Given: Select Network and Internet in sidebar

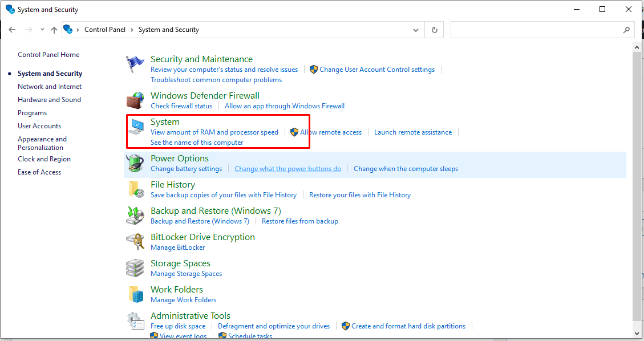Looking at the screenshot, I should click(x=50, y=87).
